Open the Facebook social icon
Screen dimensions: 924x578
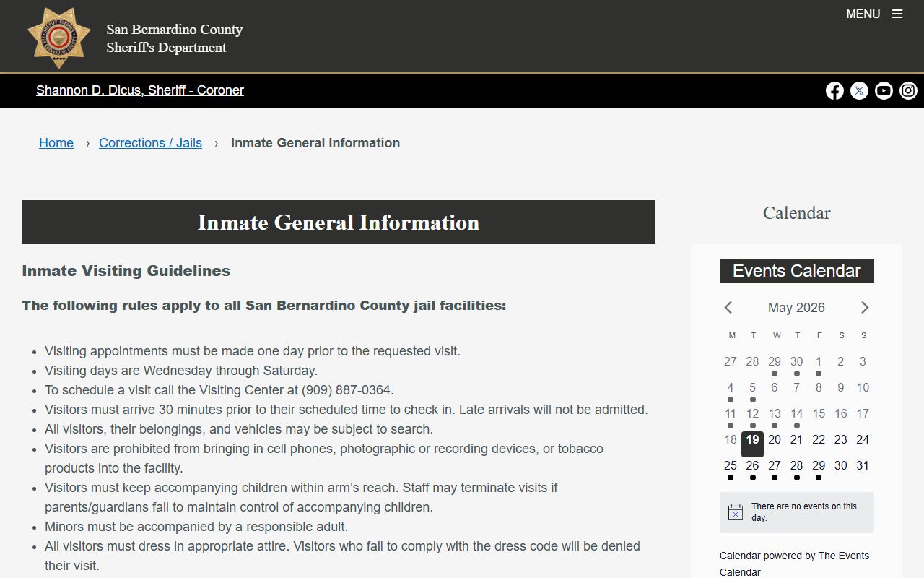[x=834, y=90]
